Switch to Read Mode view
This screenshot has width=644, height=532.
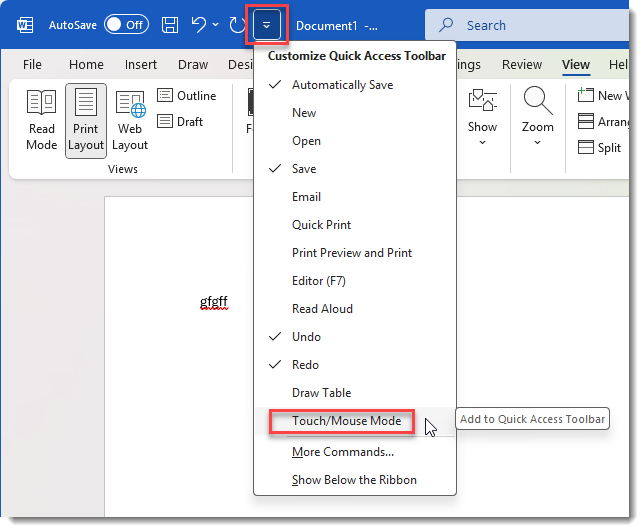click(41, 120)
